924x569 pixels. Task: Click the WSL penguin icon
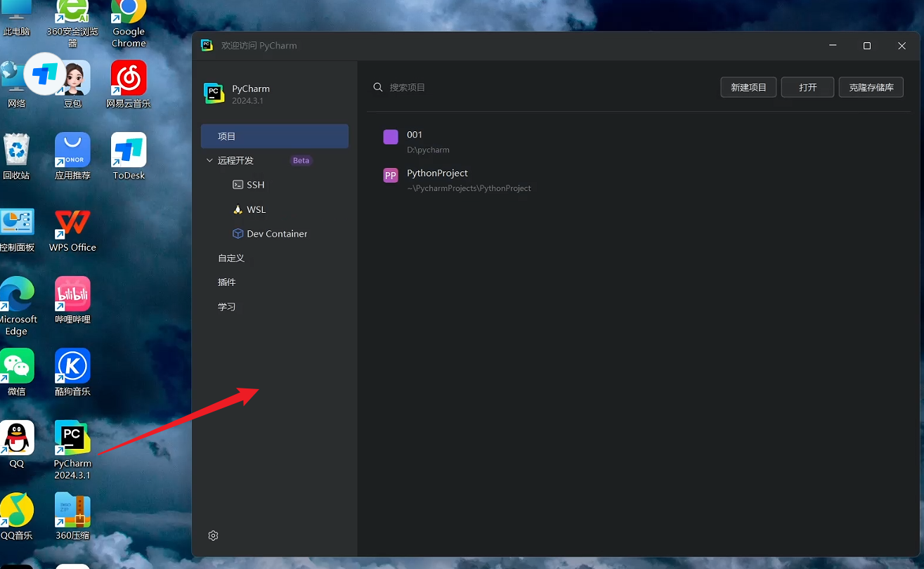coord(238,209)
